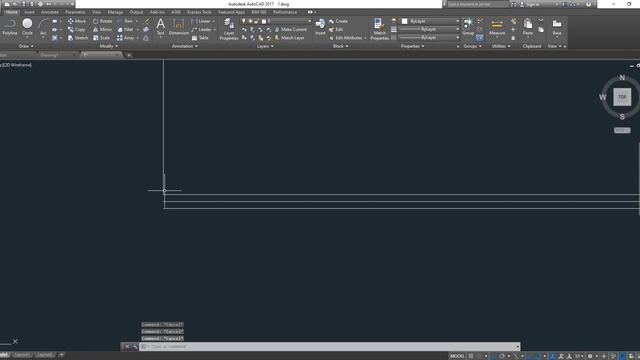Open the Home ribbon tab
Screen dimensions: 640x360
point(11,12)
